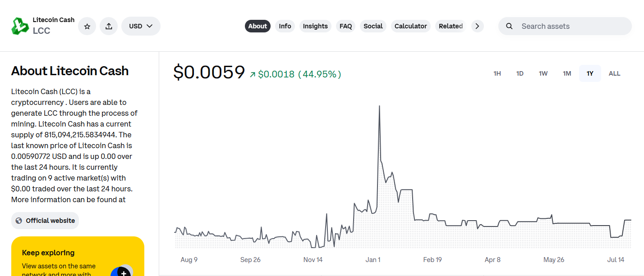Screen dimensions: 644x276
Task: Click the plus icon in Keep exploring card
Action: 124,273
